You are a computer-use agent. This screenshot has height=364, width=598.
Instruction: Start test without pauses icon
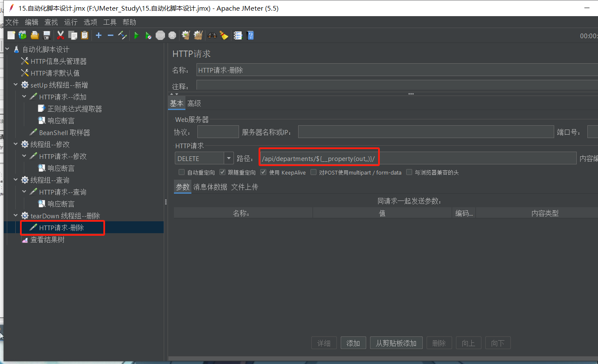click(x=148, y=35)
